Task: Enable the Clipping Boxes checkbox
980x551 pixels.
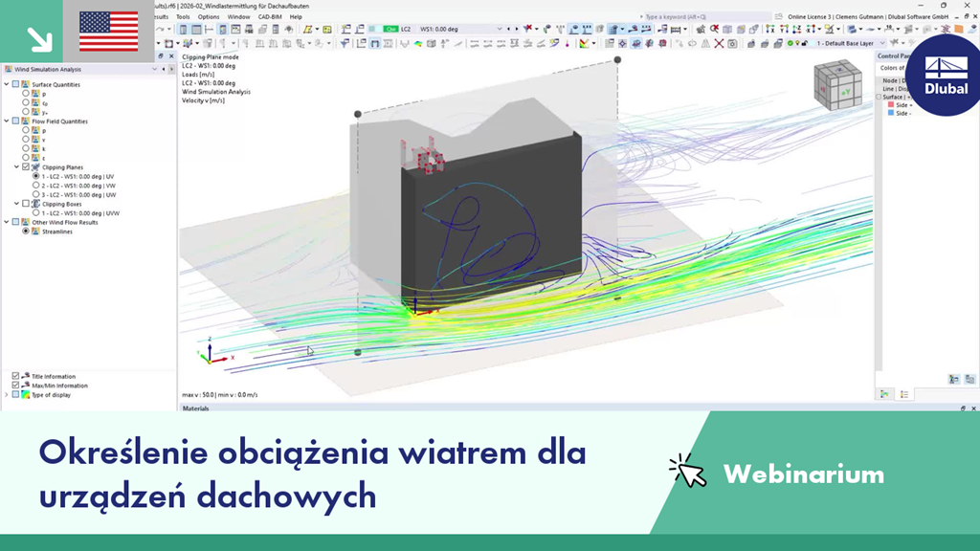Action: [x=26, y=204]
